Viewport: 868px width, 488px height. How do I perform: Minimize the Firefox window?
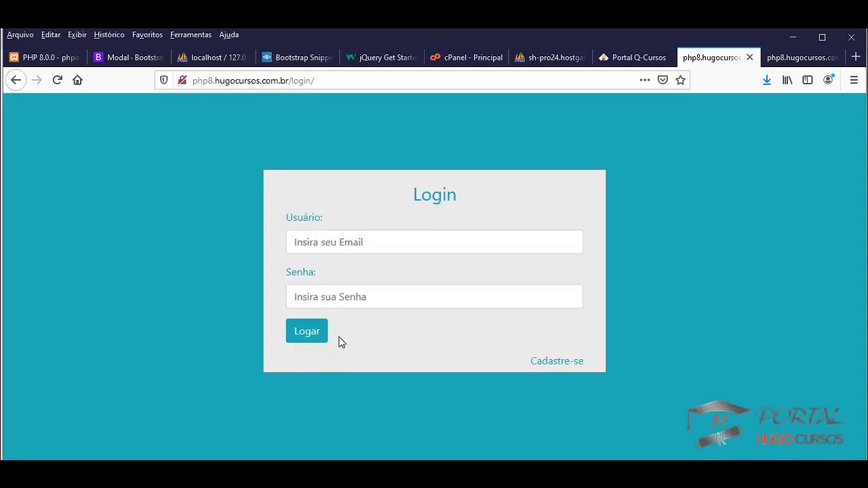(x=793, y=37)
